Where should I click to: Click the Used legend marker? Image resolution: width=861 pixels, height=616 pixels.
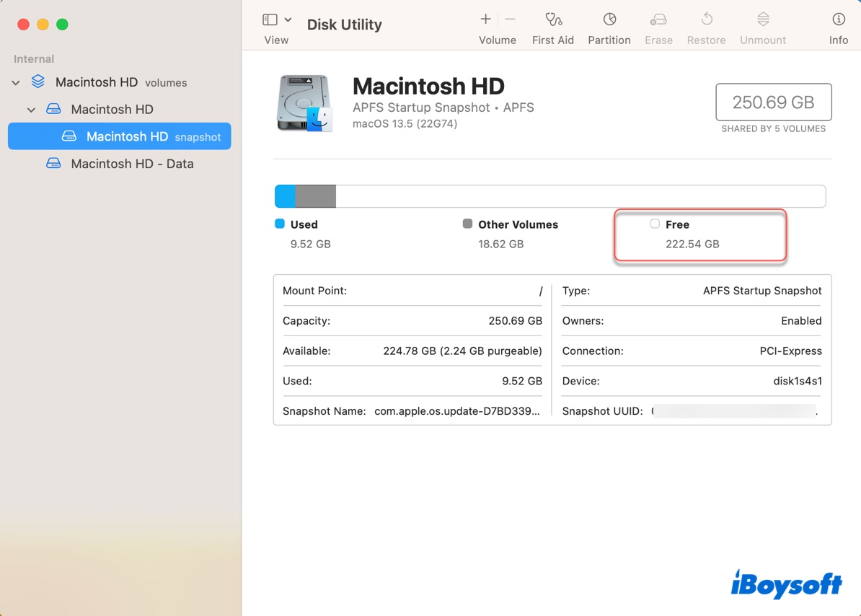[278, 224]
